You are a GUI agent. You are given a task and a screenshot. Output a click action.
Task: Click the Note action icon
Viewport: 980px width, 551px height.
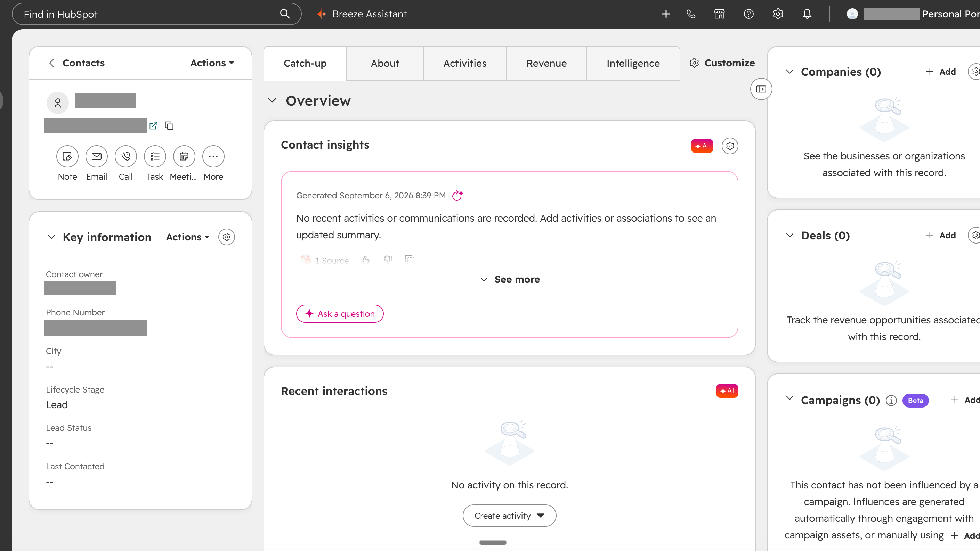pyautogui.click(x=67, y=156)
